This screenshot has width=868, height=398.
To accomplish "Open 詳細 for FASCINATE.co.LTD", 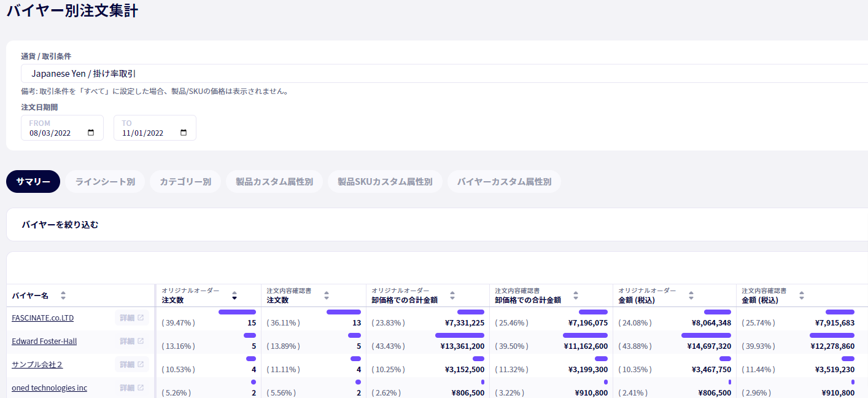I will pos(131,318).
